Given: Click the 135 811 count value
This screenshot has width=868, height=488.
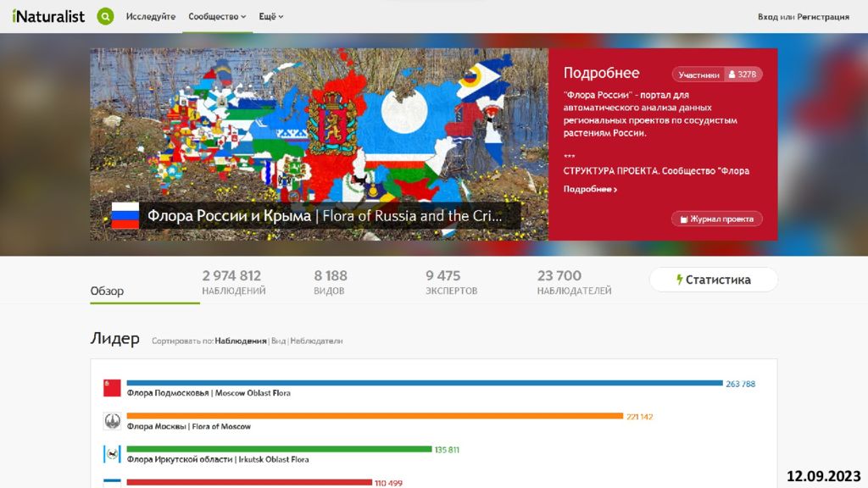Looking at the screenshot, I should [x=447, y=450].
